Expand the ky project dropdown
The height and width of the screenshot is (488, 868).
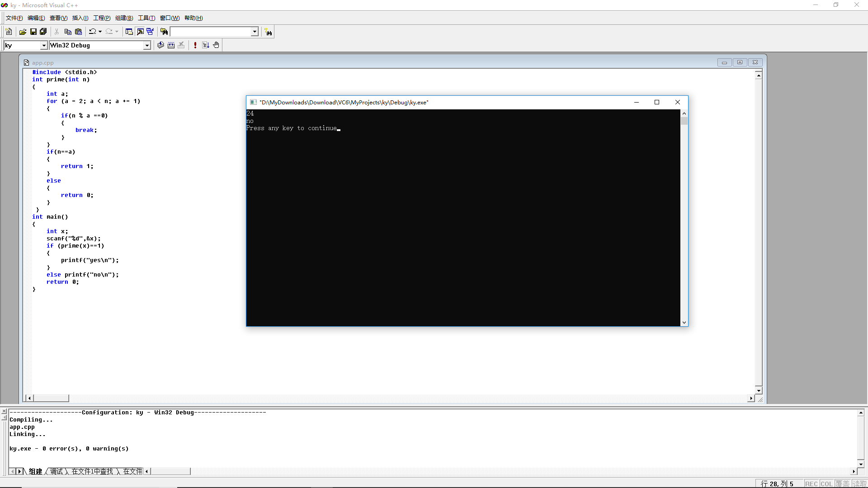44,45
